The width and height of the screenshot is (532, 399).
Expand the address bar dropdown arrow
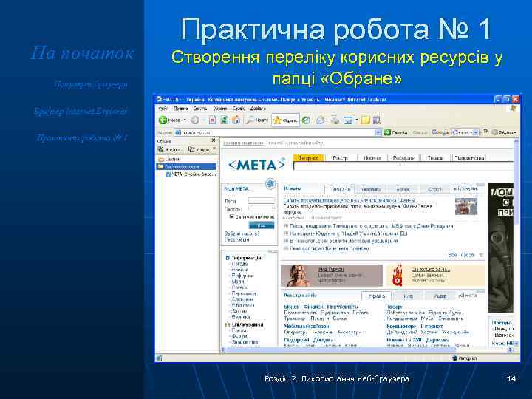(378, 133)
